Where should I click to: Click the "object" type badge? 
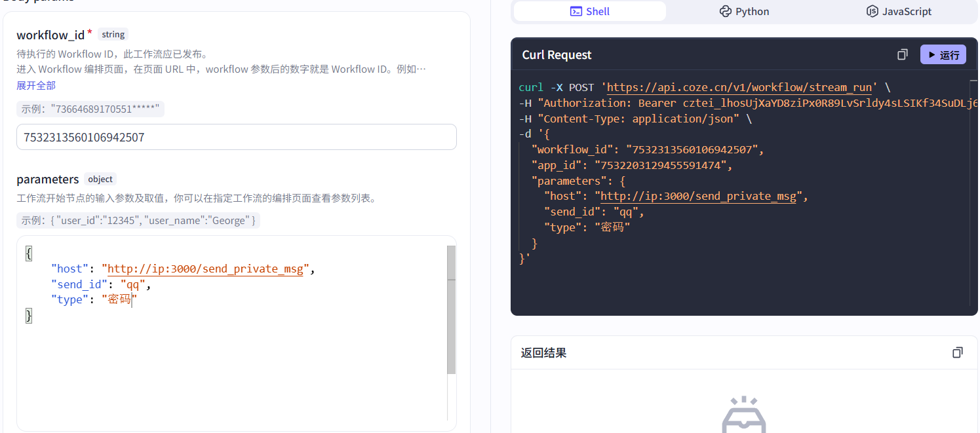click(100, 179)
